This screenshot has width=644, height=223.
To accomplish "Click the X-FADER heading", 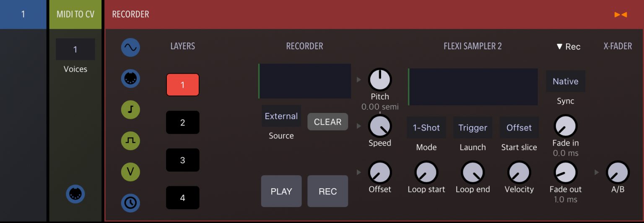I will coord(618,46).
